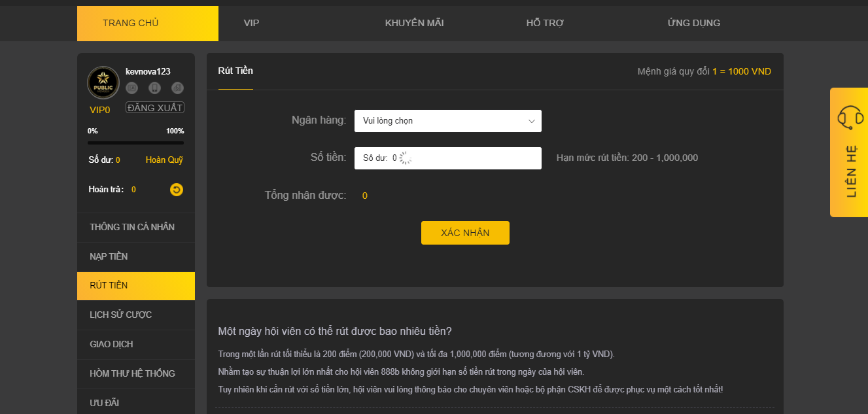This screenshot has width=868, height=414.
Task: Click the mobile phone verification icon
Action: coord(154,88)
